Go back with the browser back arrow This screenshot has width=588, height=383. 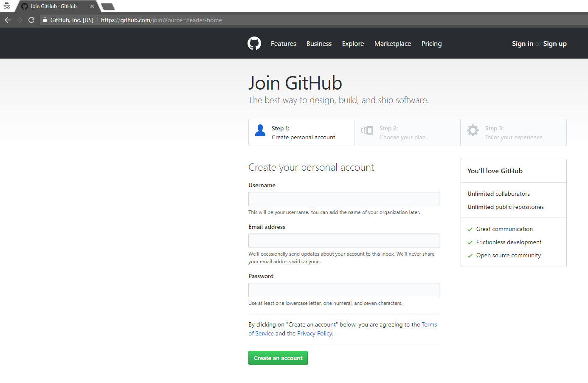[8, 20]
